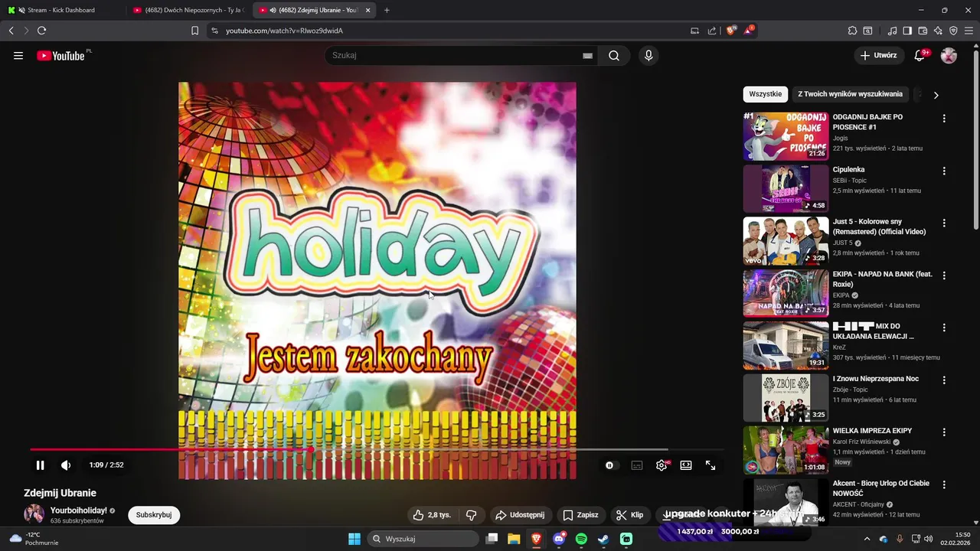Click the Udostępnij share button
The height and width of the screenshot is (551, 980).
(x=520, y=515)
